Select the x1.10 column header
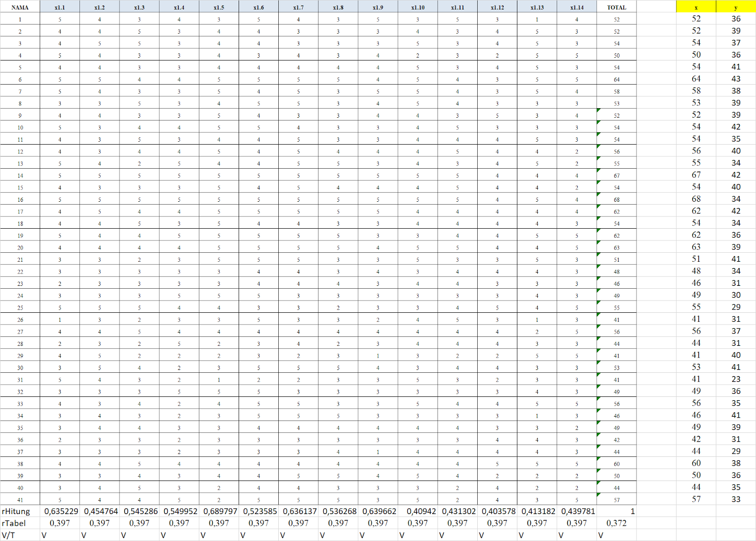 pos(418,7)
